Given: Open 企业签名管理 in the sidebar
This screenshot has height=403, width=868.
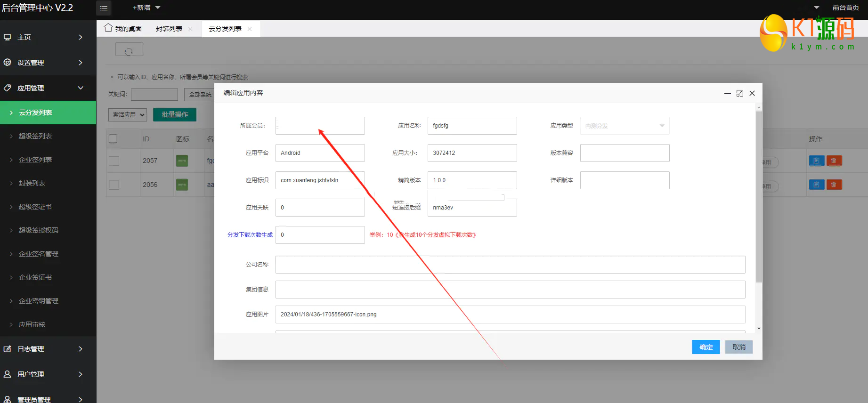Looking at the screenshot, I should (48, 254).
